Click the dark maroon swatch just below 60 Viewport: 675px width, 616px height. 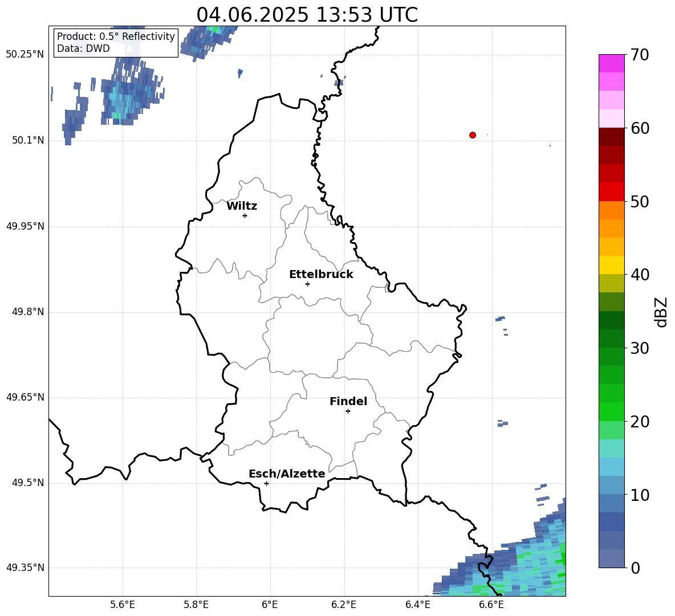612,137
